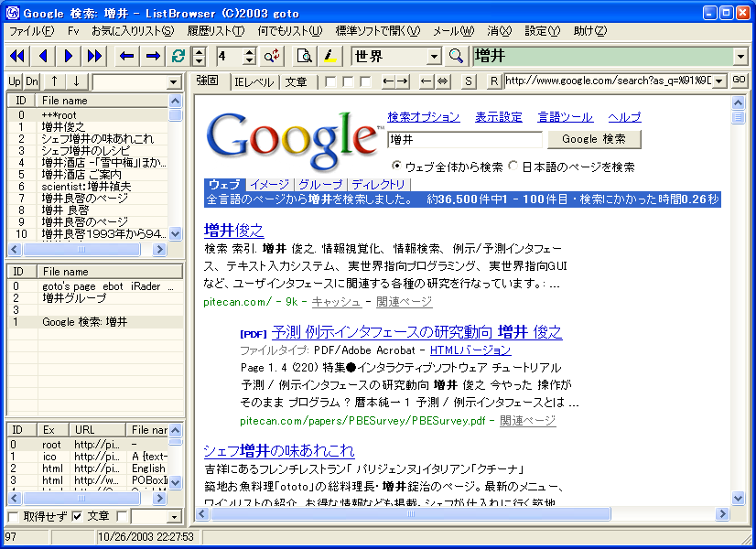Open the ディレクトリ Google tab
Screen dimensions: 756x549
(x=379, y=184)
